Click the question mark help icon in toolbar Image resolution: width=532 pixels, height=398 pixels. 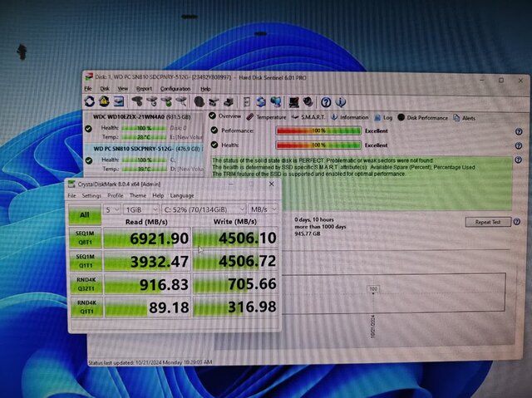[323, 102]
